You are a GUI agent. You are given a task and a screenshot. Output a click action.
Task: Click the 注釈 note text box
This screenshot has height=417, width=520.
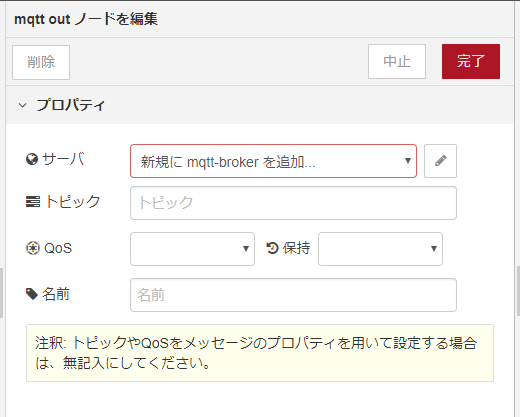[x=260, y=353]
